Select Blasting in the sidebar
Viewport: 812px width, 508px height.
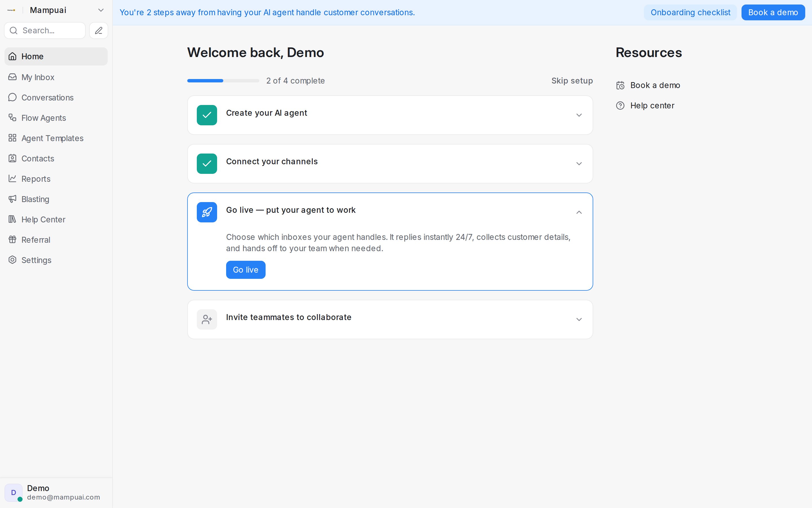point(56,199)
